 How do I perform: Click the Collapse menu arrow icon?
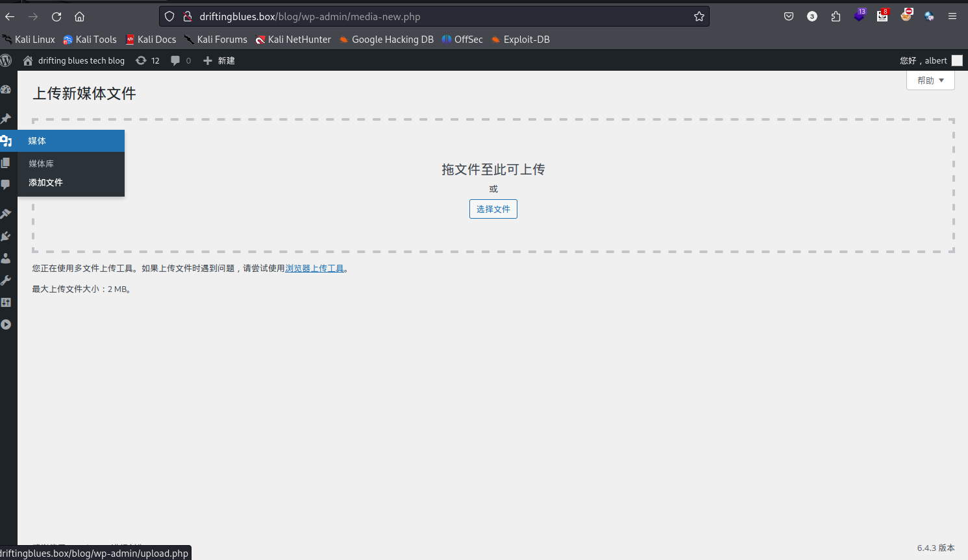tap(6, 324)
